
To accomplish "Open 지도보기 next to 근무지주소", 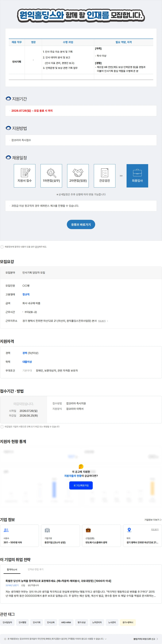I will [x=102, y=321].
